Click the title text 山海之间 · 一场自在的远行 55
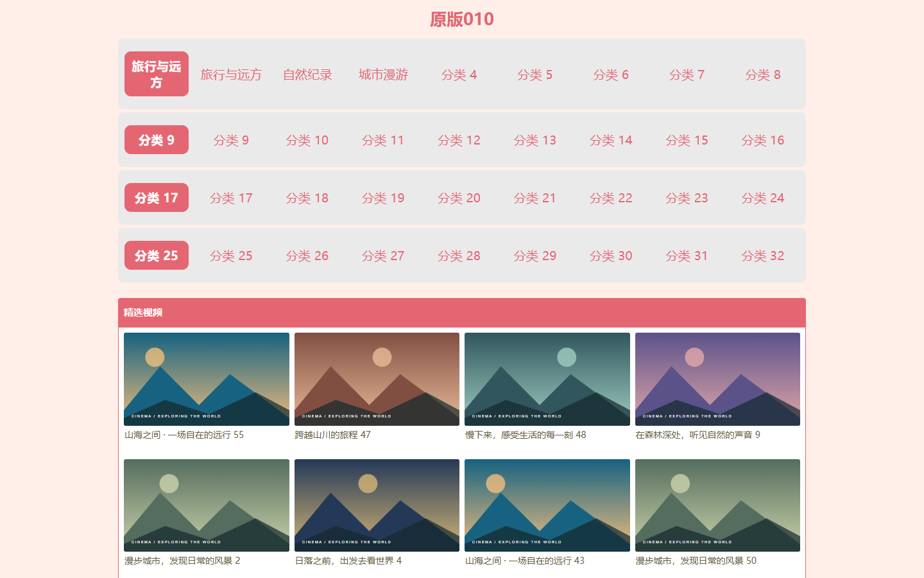 click(184, 435)
